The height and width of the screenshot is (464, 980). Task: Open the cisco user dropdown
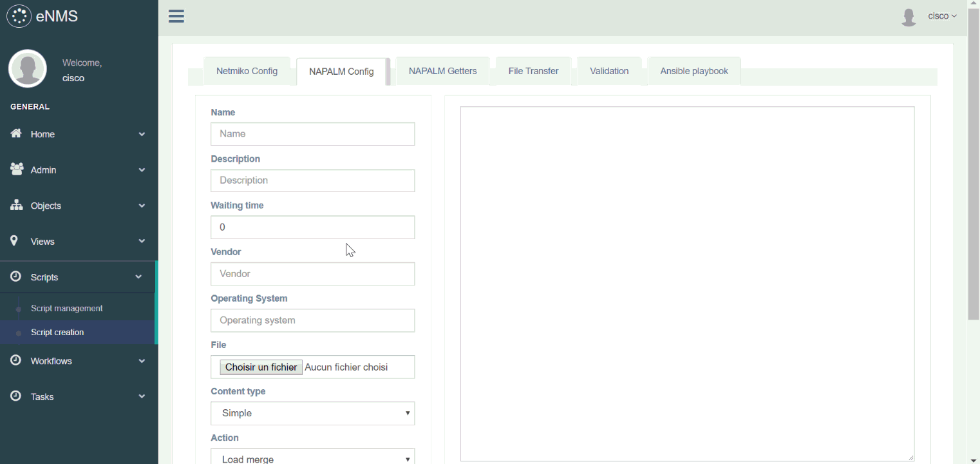942,16
